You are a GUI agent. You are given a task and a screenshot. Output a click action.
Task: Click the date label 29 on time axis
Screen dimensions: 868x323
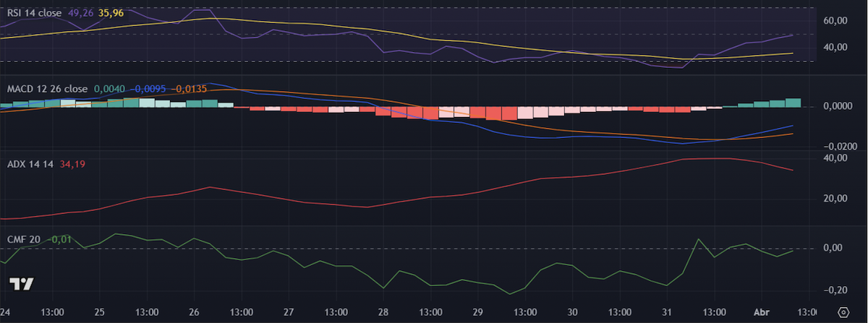[x=478, y=312]
